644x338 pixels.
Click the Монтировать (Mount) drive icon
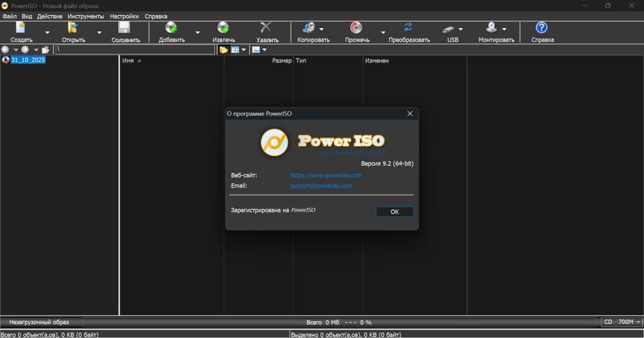[x=491, y=28]
